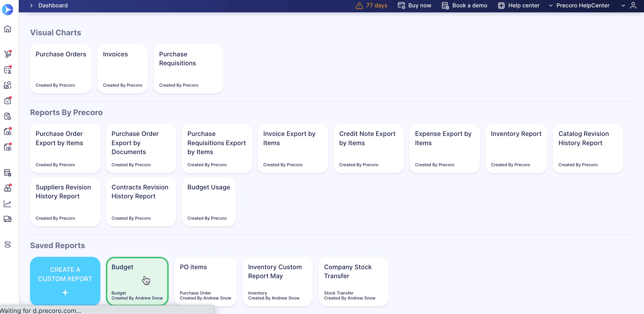
Task: Open the saved PO items report
Action: (206, 281)
